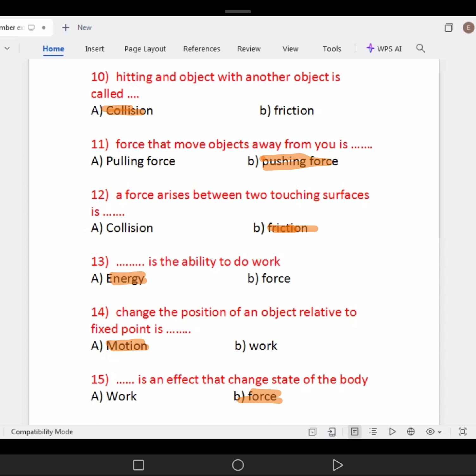Image resolution: width=476 pixels, height=476 pixels.
Task: Click the search magnifier icon in ribbon
Action: pos(420,48)
